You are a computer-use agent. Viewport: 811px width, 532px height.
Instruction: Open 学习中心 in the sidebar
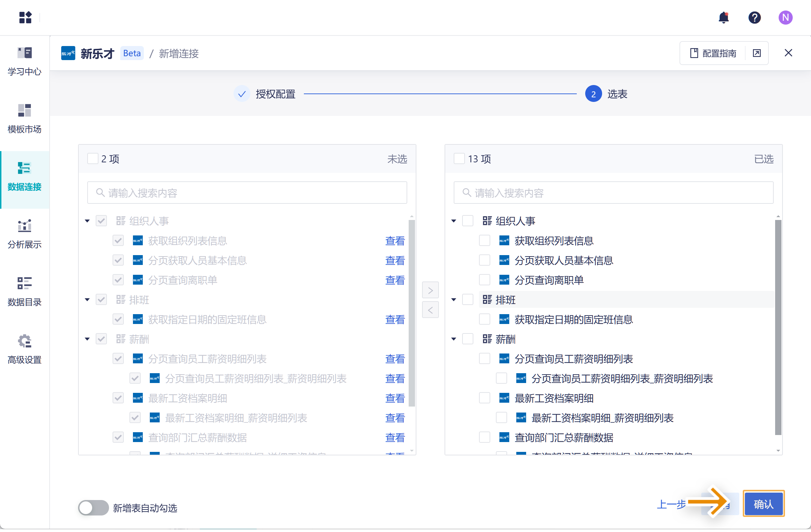(x=25, y=61)
